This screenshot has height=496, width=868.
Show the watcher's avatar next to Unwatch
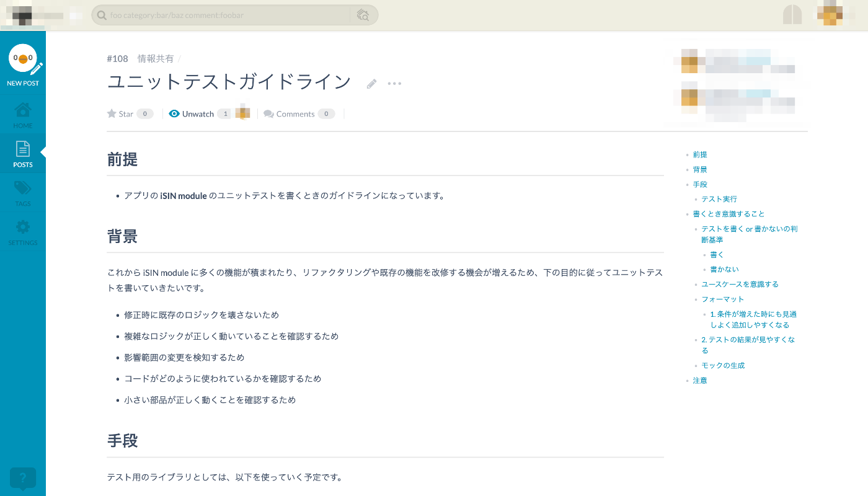point(242,113)
